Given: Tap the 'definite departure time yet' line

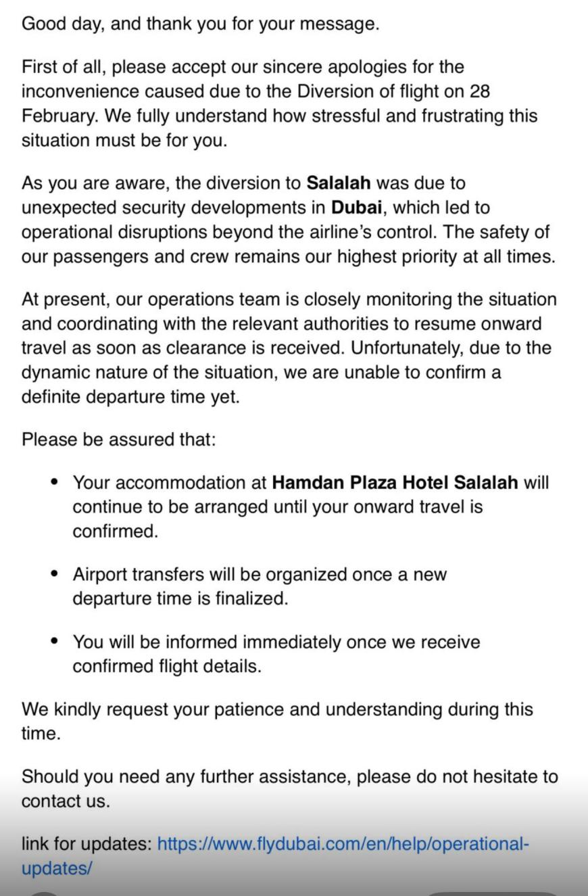Looking at the screenshot, I should point(130,397).
